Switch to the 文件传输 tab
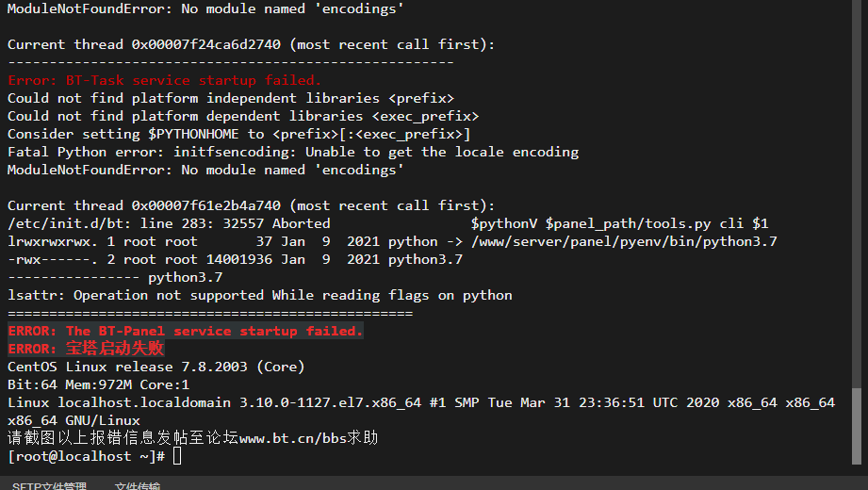Screen dimensions: 868x490 [138, 485]
